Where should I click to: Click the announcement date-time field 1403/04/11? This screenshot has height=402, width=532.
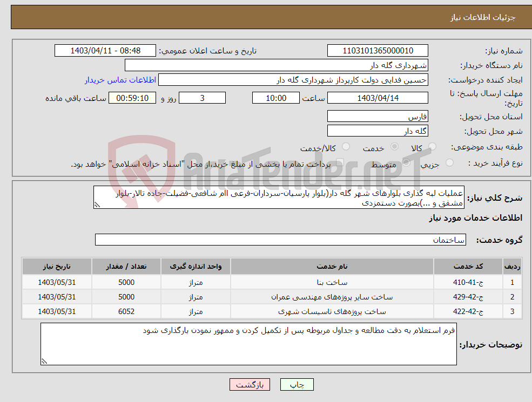[105, 51]
